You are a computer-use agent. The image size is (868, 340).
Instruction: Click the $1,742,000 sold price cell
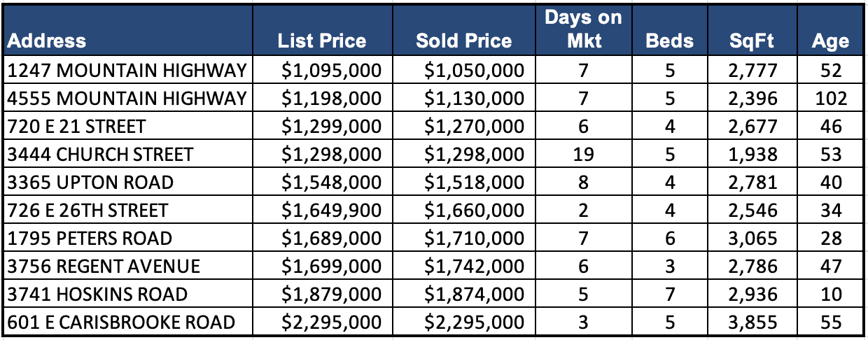point(473,266)
